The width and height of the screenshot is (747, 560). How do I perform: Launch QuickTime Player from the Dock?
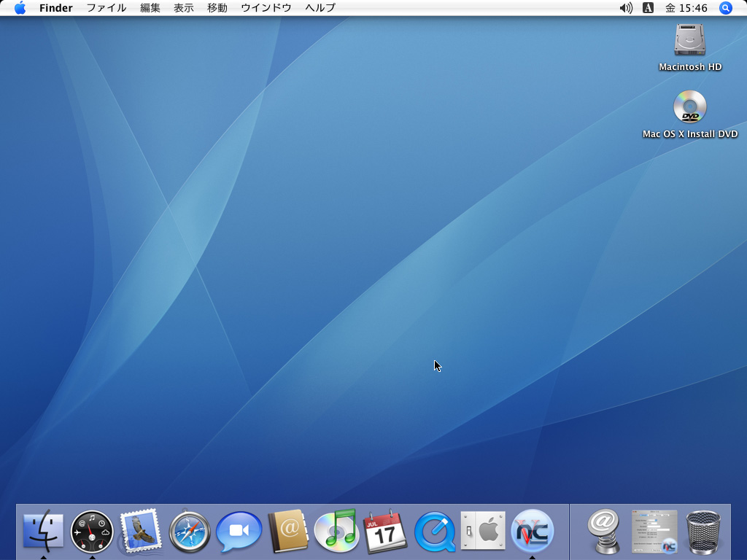coord(434,532)
